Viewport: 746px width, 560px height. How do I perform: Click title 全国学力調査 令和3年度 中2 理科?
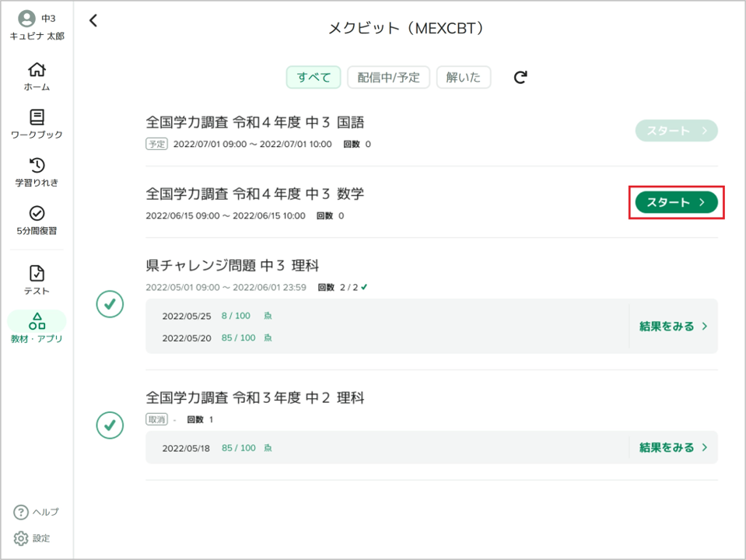point(255,397)
